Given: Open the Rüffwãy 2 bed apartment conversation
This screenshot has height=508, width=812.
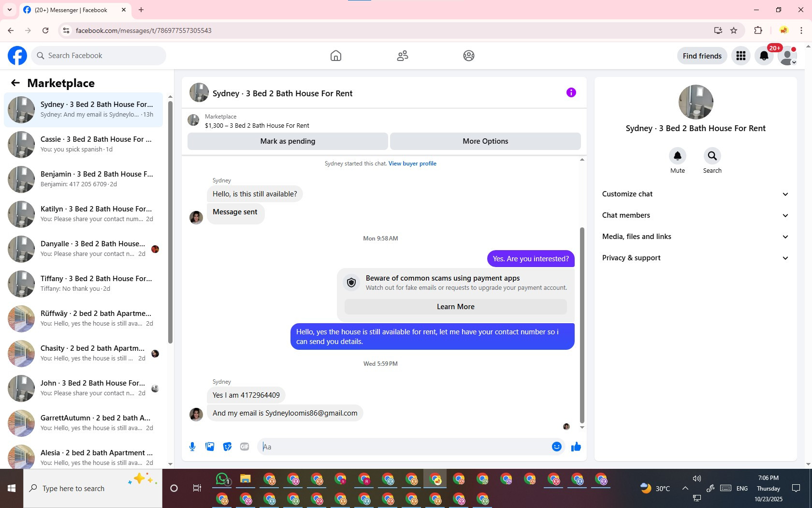Looking at the screenshot, I should 83,319.
